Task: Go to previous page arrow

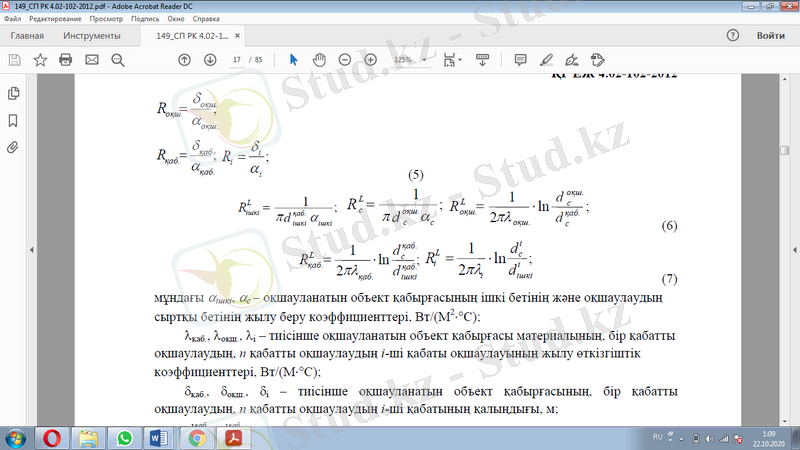Action: [x=184, y=60]
